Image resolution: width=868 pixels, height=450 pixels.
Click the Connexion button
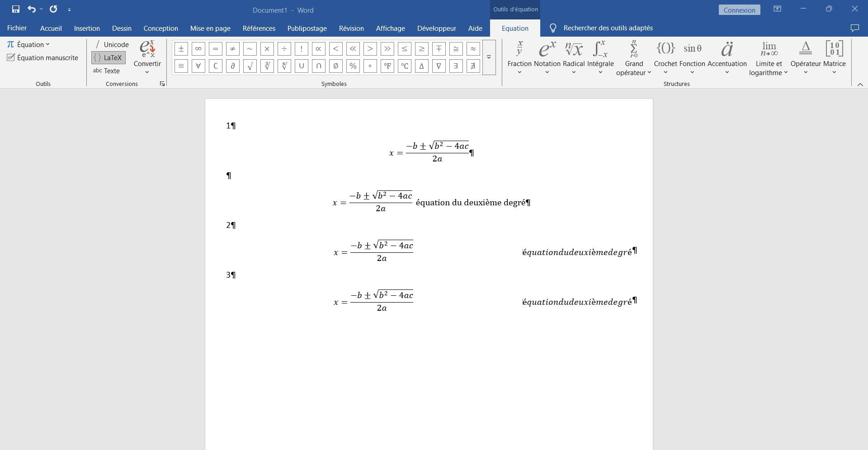[739, 10]
